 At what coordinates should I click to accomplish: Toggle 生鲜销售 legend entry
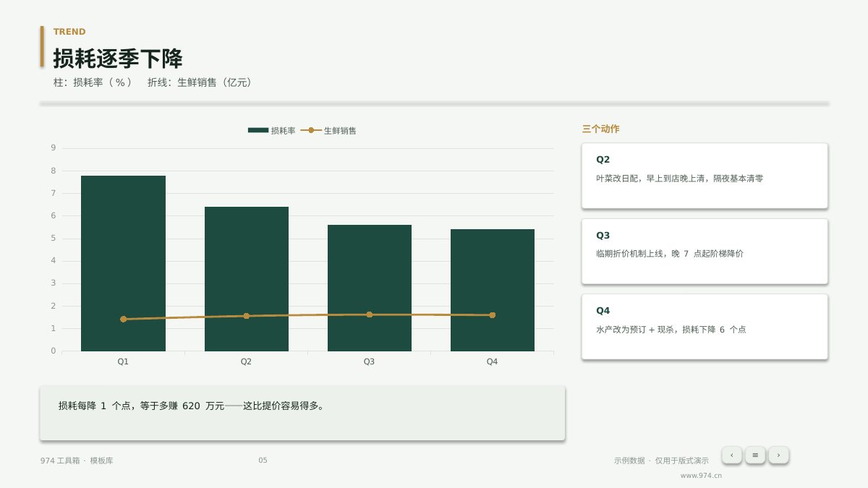pyautogui.click(x=328, y=131)
